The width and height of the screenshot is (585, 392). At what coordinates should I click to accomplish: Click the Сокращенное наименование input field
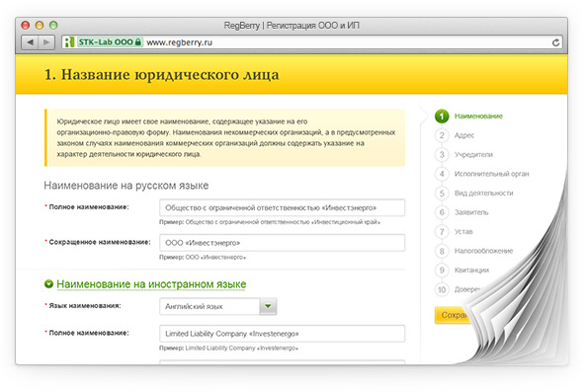click(x=282, y=243)
